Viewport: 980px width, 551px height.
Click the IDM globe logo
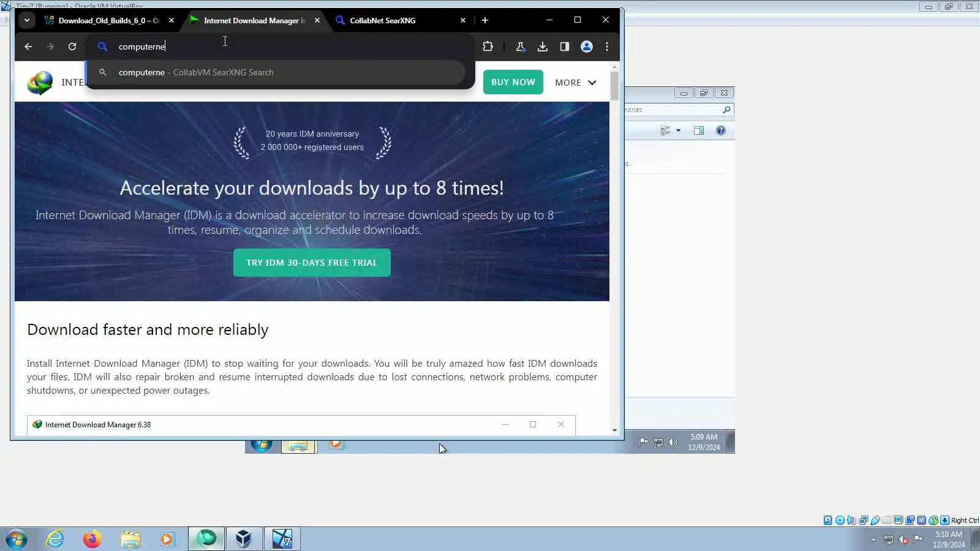click(x=40, y=83)
